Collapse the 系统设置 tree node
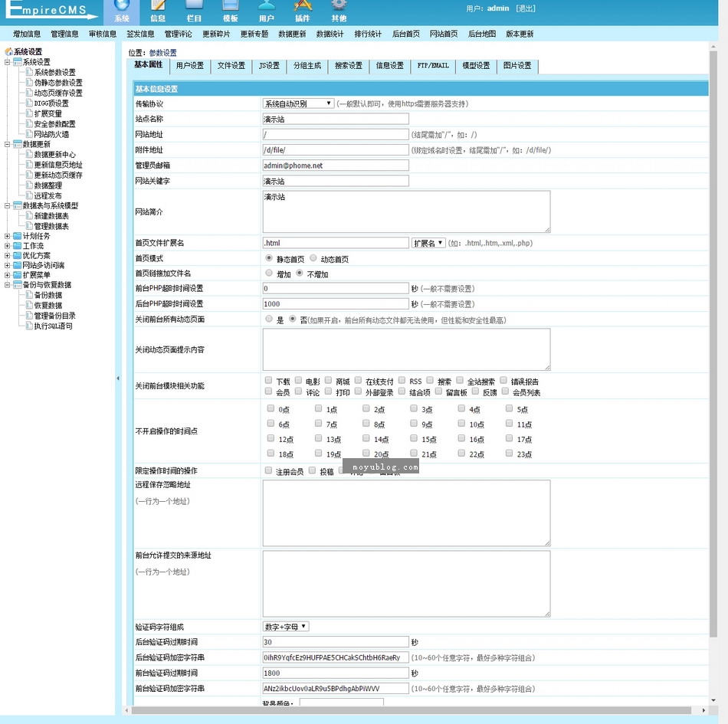This screenshot has height=724, width=728. 7,62
